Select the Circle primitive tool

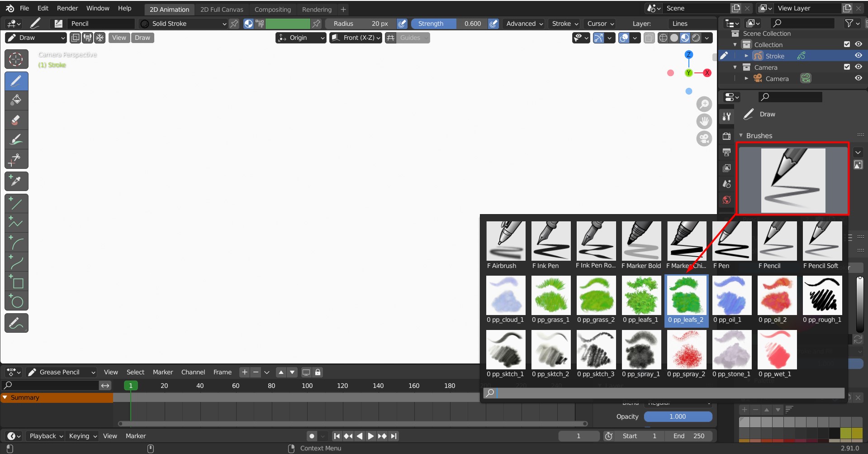coord(16,301)
